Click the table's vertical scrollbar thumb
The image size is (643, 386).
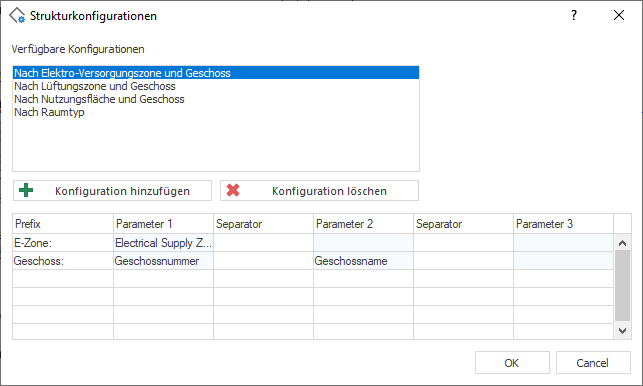click(622, 286)
